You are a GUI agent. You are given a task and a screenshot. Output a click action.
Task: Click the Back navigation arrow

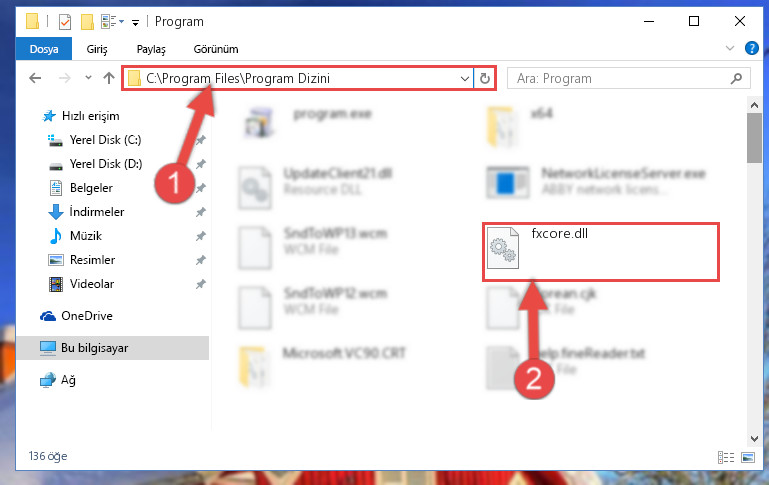click(x=35, y=78)
